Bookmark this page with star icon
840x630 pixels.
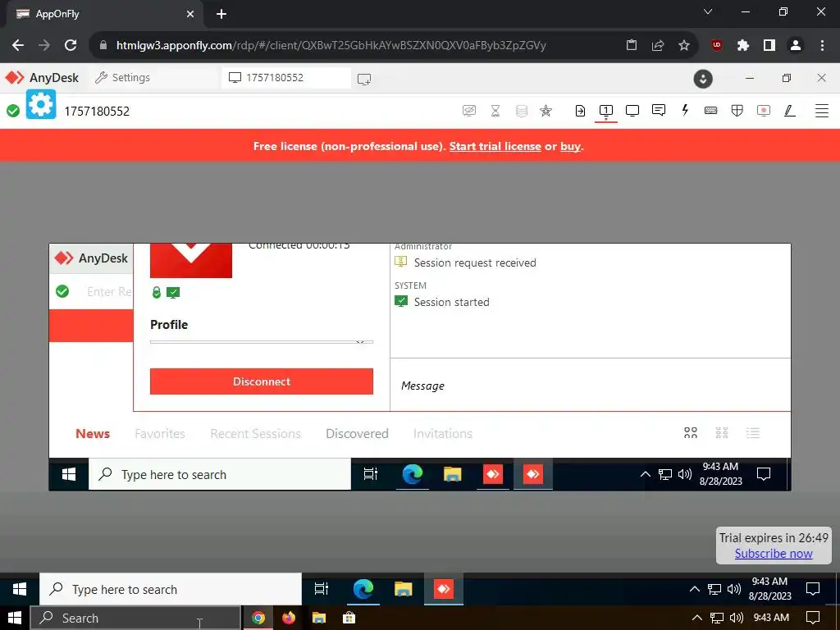[683, 45]
